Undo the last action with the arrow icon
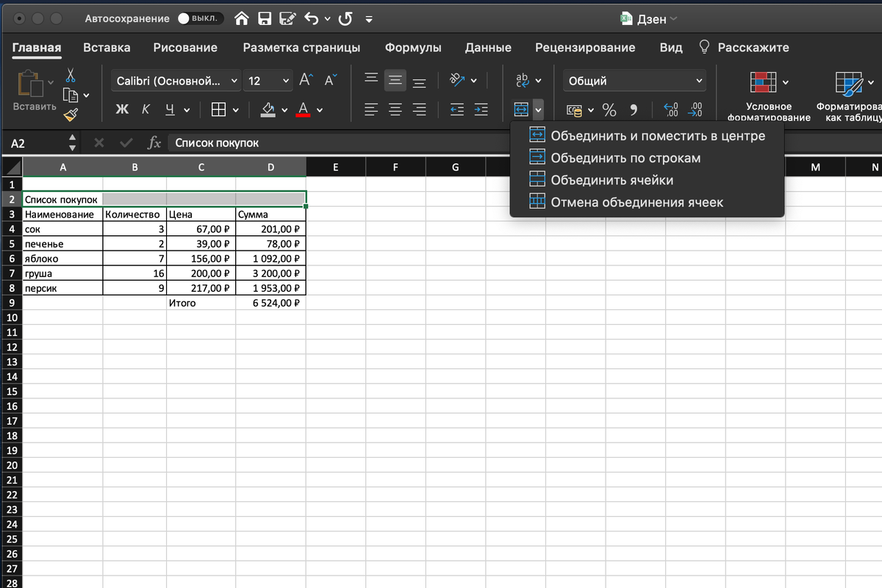 (312, 19)
